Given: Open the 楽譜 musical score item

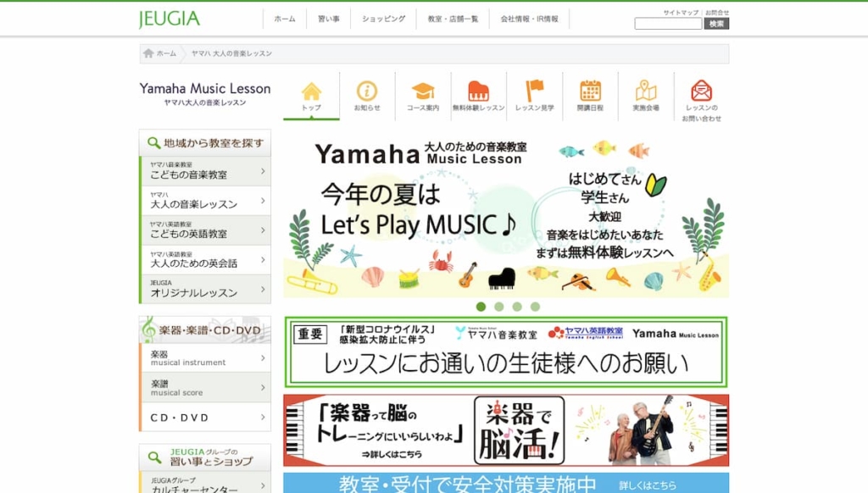Looking at the screenshot, I should 205,387.
